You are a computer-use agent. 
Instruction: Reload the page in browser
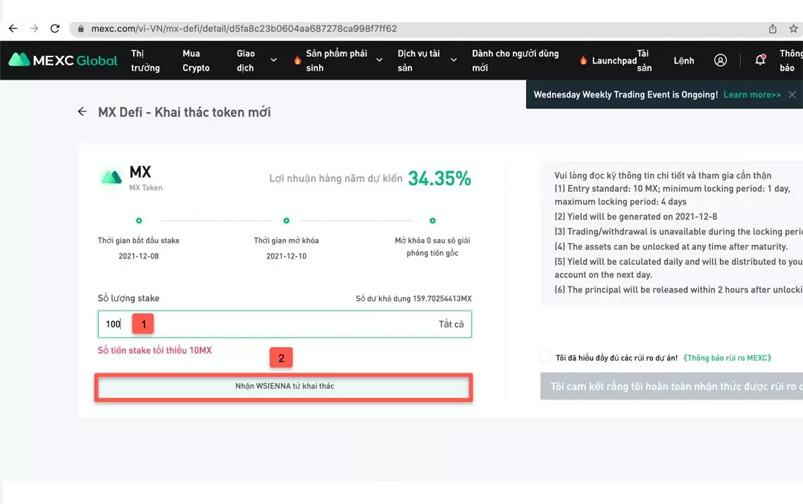click(55, 29)
